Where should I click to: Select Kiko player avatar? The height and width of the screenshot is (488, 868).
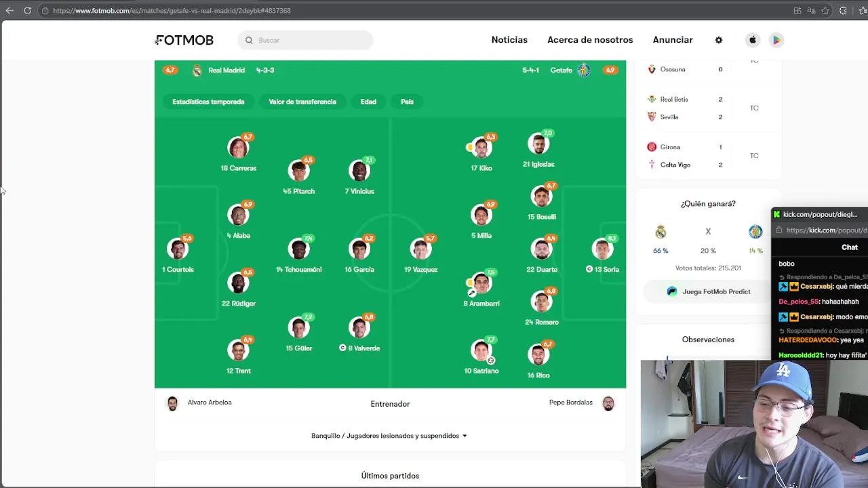pos(481,147)
